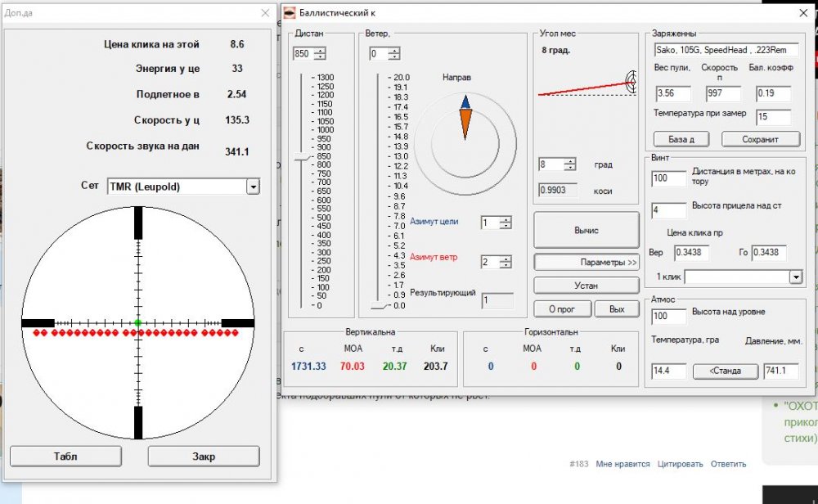The image size is (818, 504).
Task: Click the ballistic calculator title bar icon
Action: click(x=290, y=13)
